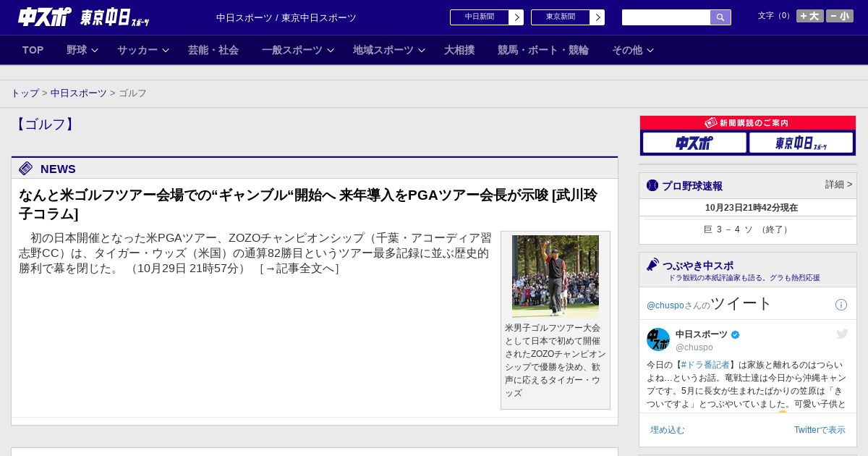Image resolution: width=868 pixels, height=456 pixels.
Task: Click the NEWS section icon
Action: (25, 169)
